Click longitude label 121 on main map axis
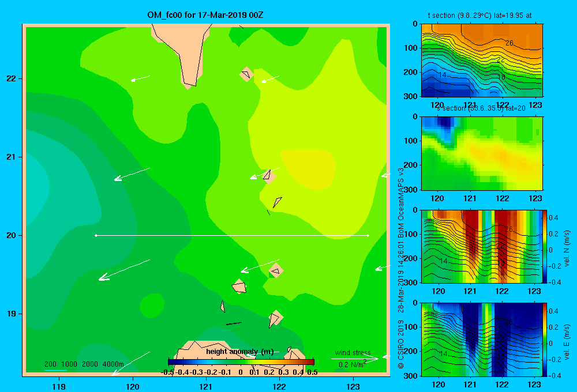This screenshot has width=577, height=392. pos(206,386)
